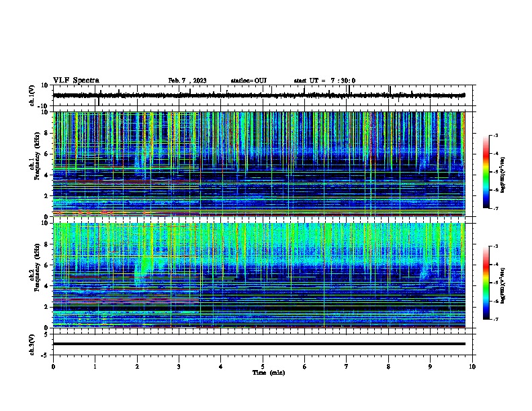Click time axis tick label "4" at bottom
Screen dimensions: 532x411
(x=221, y=367)
